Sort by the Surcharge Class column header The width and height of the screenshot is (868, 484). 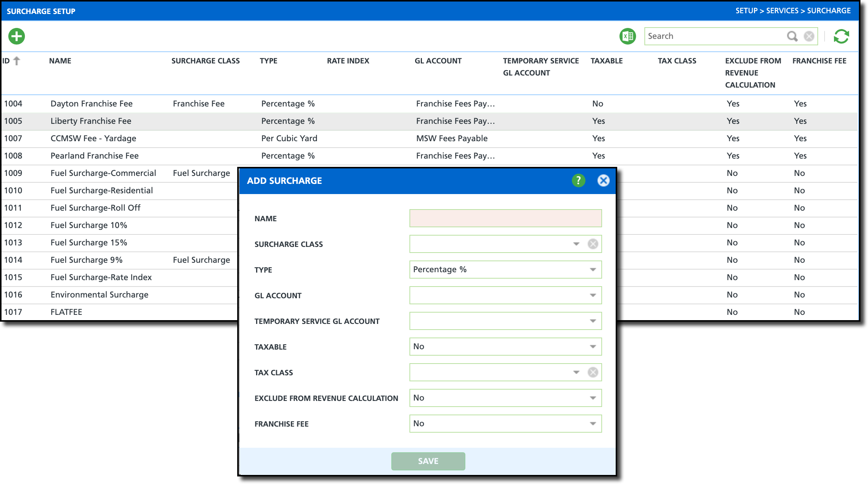(x=205, y=61)
